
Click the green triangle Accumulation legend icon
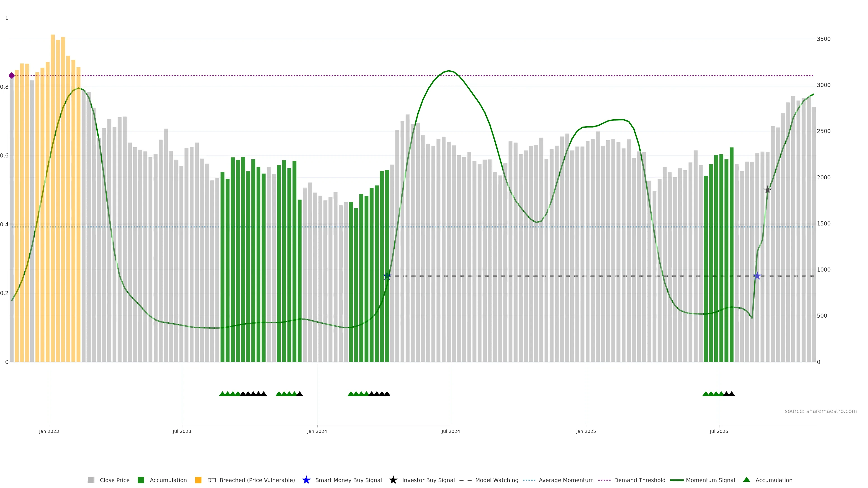click(x=746, y=480)
